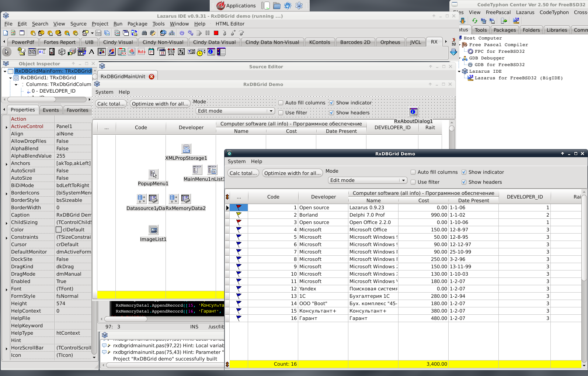Select the letter A label component in palette
This screenshot has height=376, width=588.
[x=91, y=52]
